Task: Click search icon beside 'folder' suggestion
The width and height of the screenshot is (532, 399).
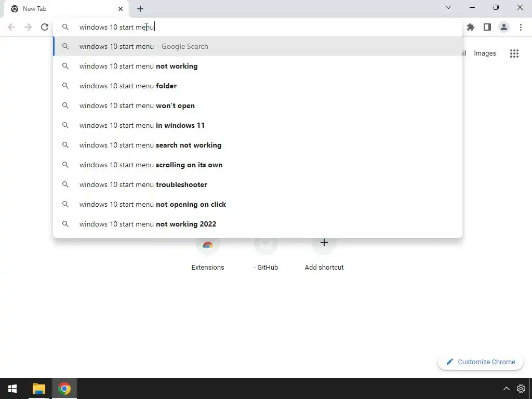Action: pos(65,86)
